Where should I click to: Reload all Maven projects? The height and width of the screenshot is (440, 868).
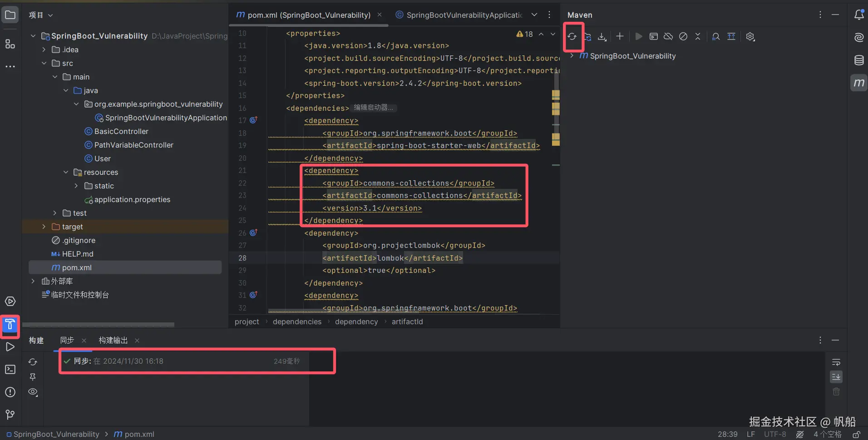coord(572,36)
